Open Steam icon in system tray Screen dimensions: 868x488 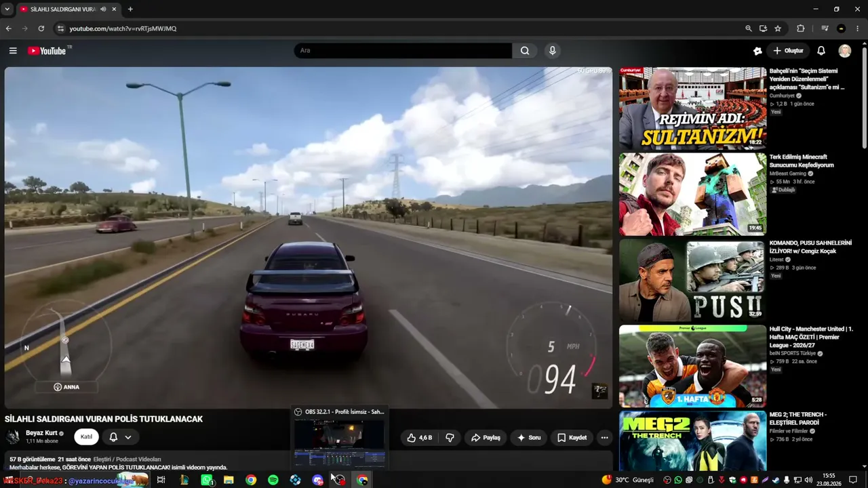pyautogui.click(x=776, y=480)
